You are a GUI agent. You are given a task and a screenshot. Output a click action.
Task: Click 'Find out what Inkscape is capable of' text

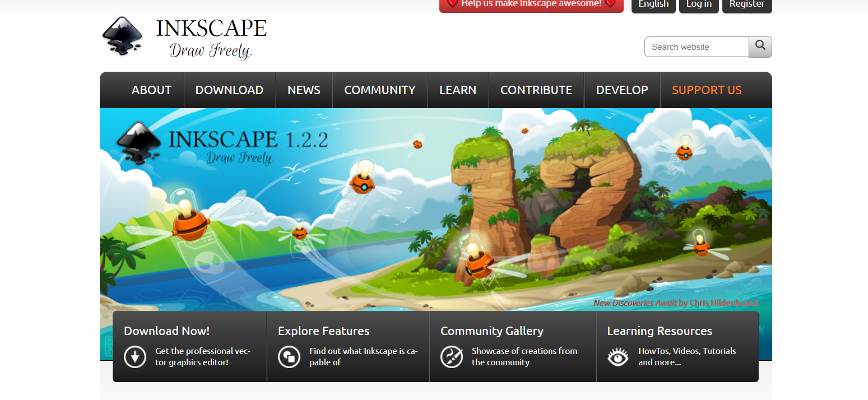[364, 357]
